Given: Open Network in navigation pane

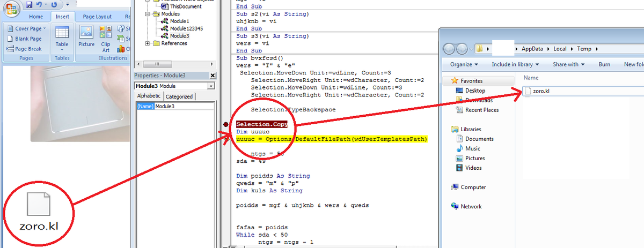Looking at the screenshot, I should (x=467, y=206).
